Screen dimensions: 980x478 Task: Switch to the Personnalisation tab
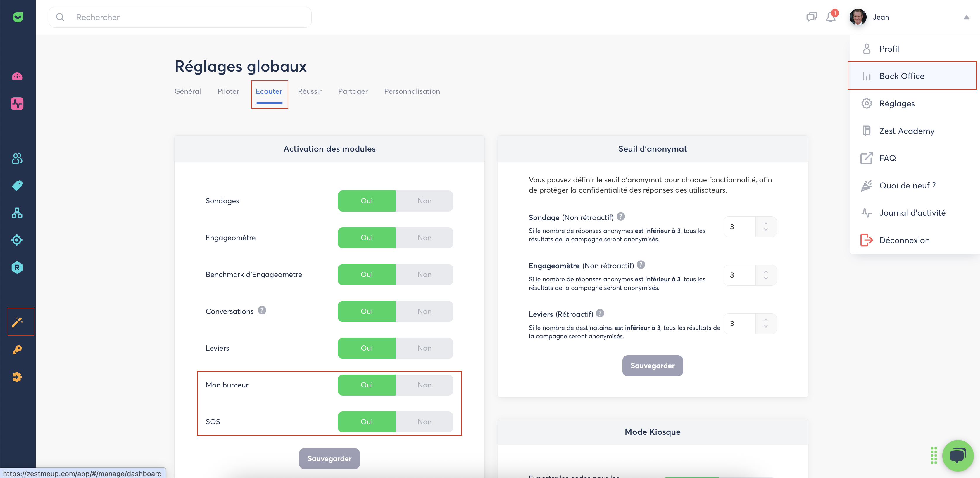pyautogui.click(x=412, y=91)
